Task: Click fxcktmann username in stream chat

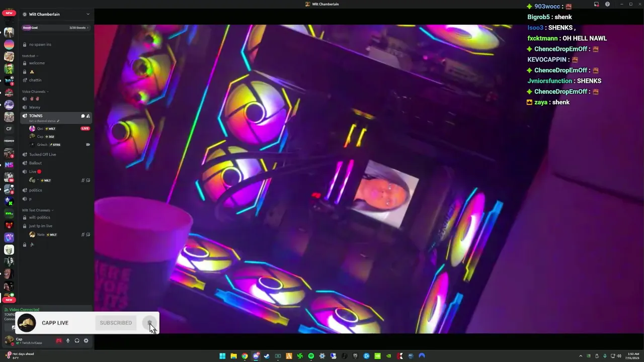Action: [x=542, y=38]
